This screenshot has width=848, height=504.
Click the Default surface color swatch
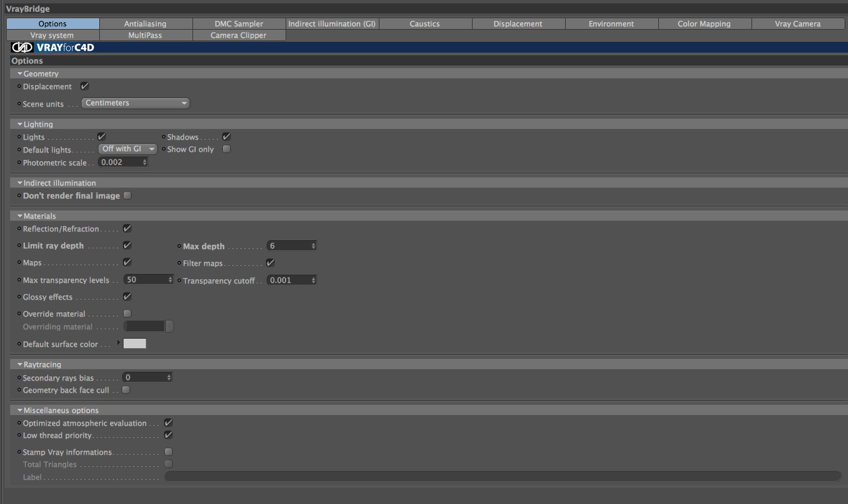[134, 343]
